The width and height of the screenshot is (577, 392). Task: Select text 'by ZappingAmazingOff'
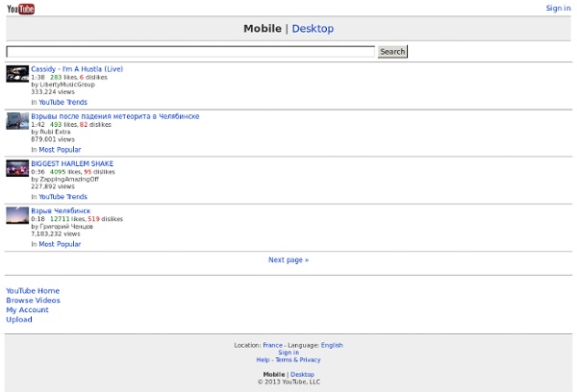[x=64, y=179]
